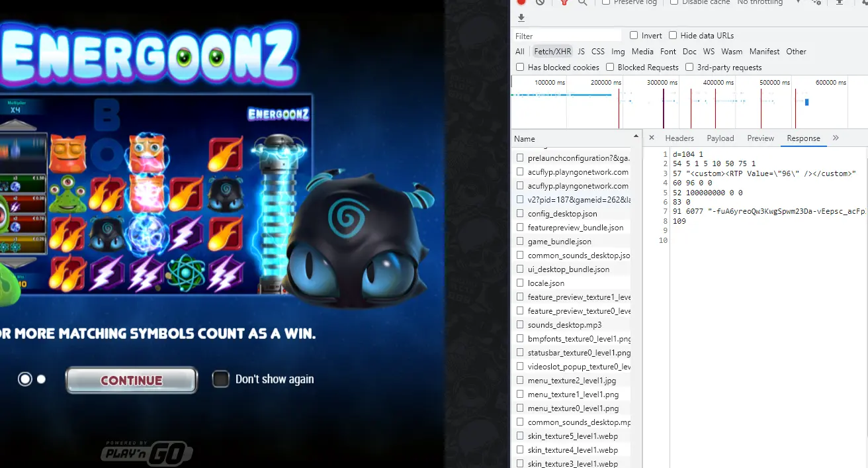
Task: Filter by Media requests
Action: [x=642, y=51]
